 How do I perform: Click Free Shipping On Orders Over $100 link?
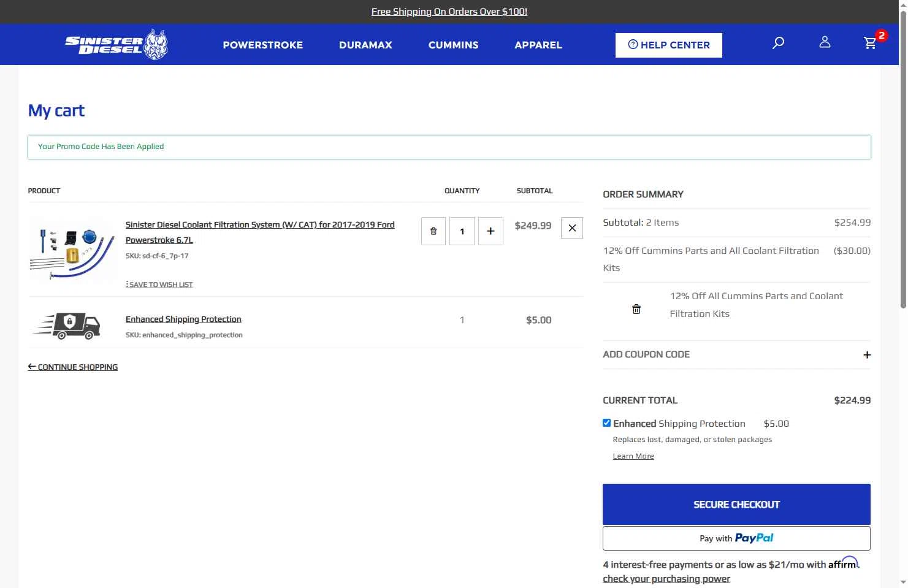449,12
